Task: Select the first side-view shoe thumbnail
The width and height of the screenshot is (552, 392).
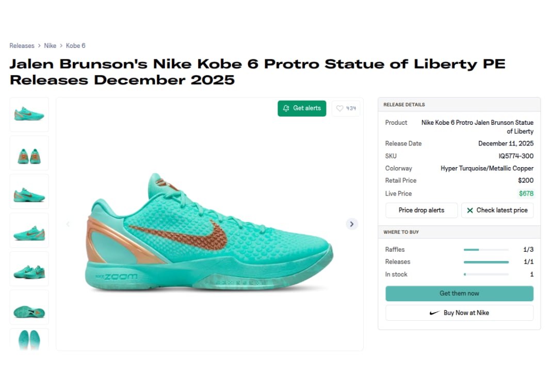Action: [29, 115]
